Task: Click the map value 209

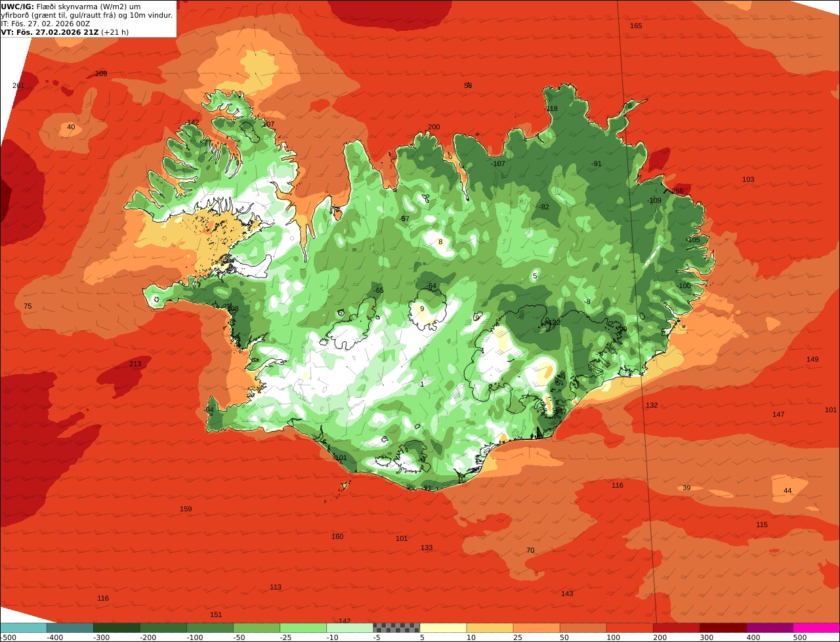Action: pyautogui.click(x=101, y=74)
